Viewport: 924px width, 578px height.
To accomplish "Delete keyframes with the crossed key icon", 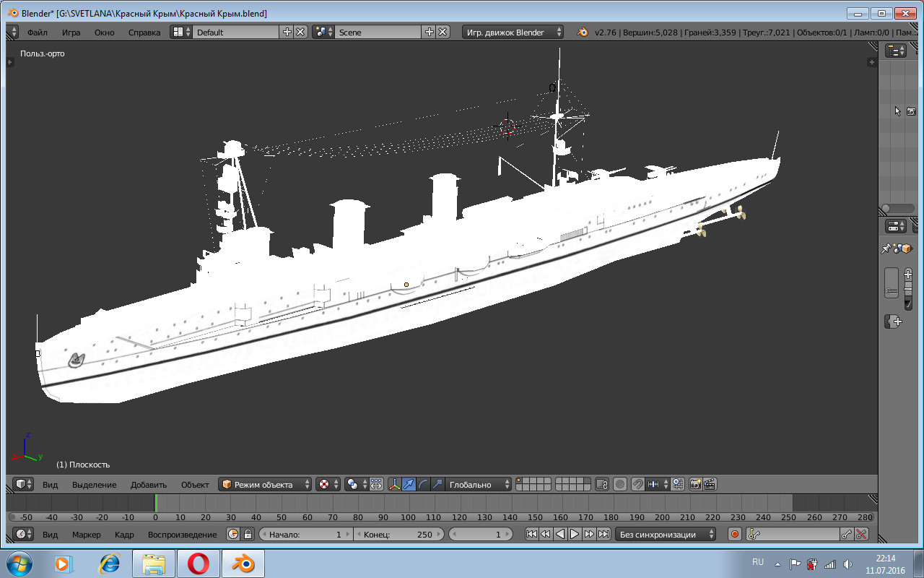I will coord(861,534).
